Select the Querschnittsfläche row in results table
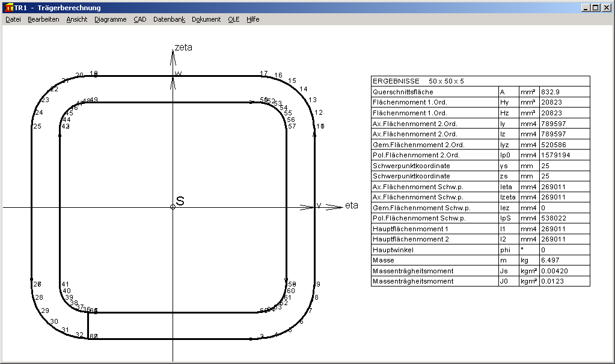 434,92
